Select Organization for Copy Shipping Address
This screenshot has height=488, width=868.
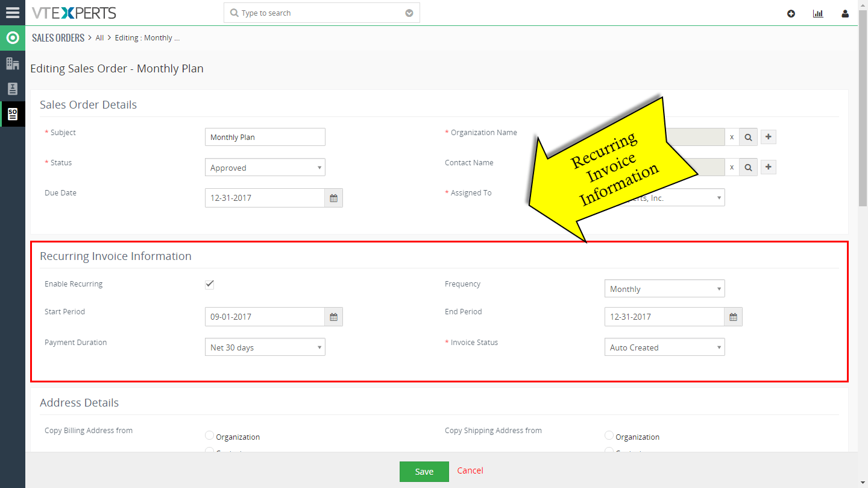[609, 435]
